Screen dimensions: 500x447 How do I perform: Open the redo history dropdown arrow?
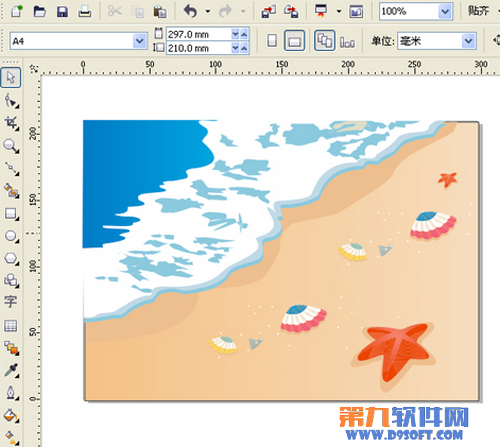243,11
